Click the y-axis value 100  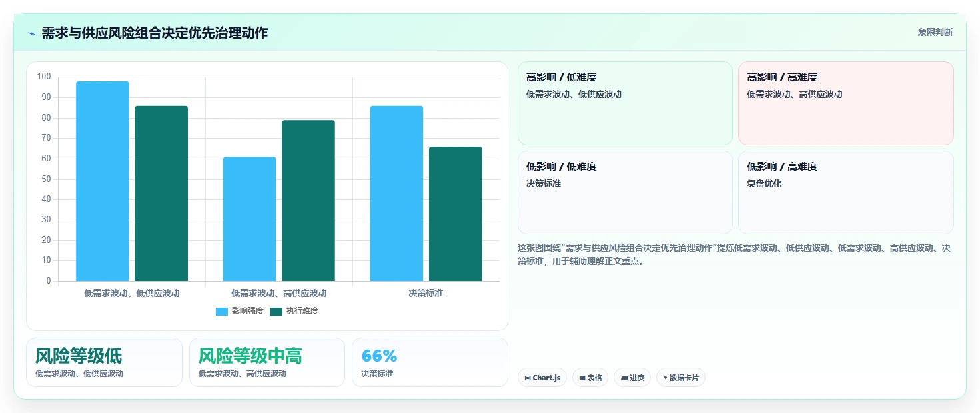[44, 77]
